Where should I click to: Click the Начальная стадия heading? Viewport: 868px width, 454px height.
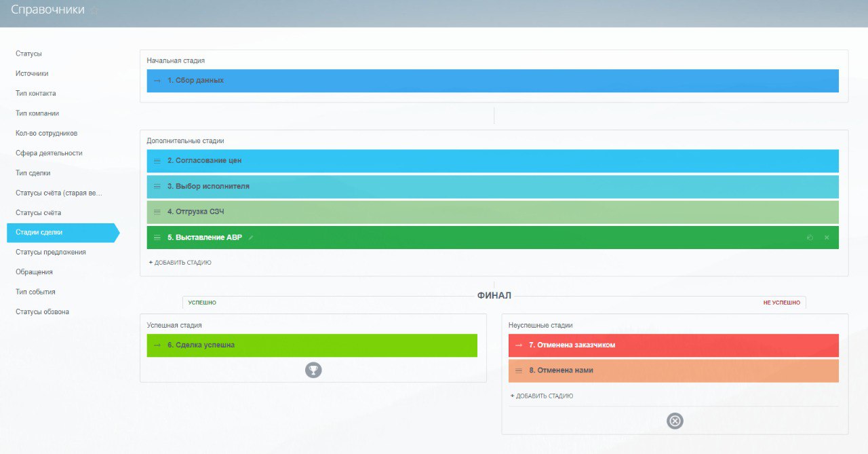coord(176,61)
